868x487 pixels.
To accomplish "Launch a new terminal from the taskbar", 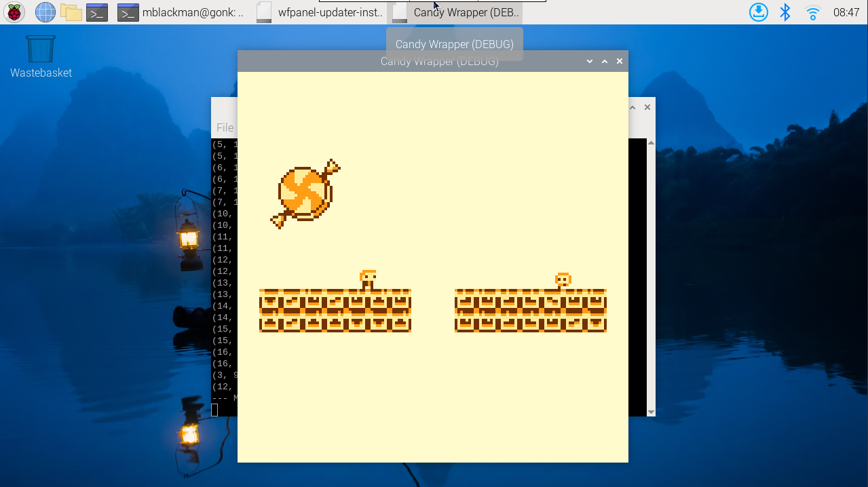I will tap(96, 12).
